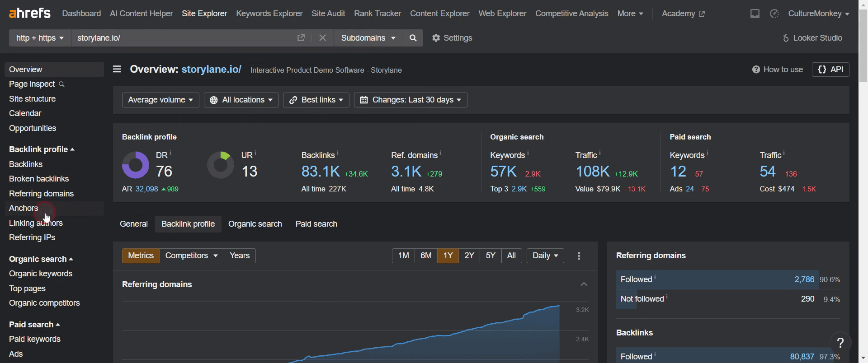Switch to the Backlink profile tab
The height and width of the screenshot is (363, 868).
pyautogui.click(x=188, y=224)
